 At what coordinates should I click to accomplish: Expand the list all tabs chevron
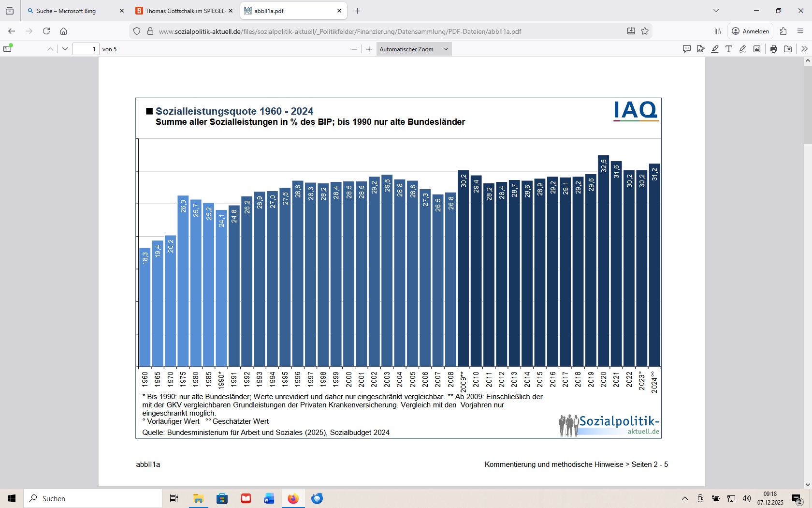click(x=716, y=11)
